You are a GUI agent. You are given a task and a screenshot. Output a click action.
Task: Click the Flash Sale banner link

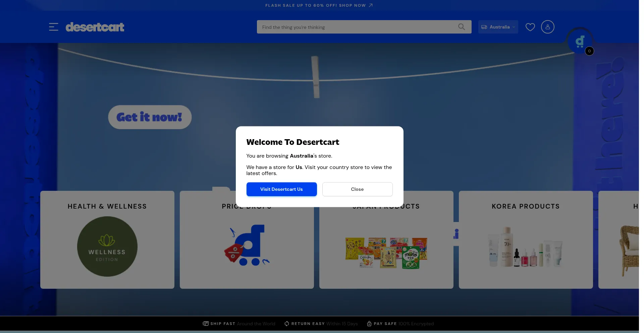click(x=315, y=5)
